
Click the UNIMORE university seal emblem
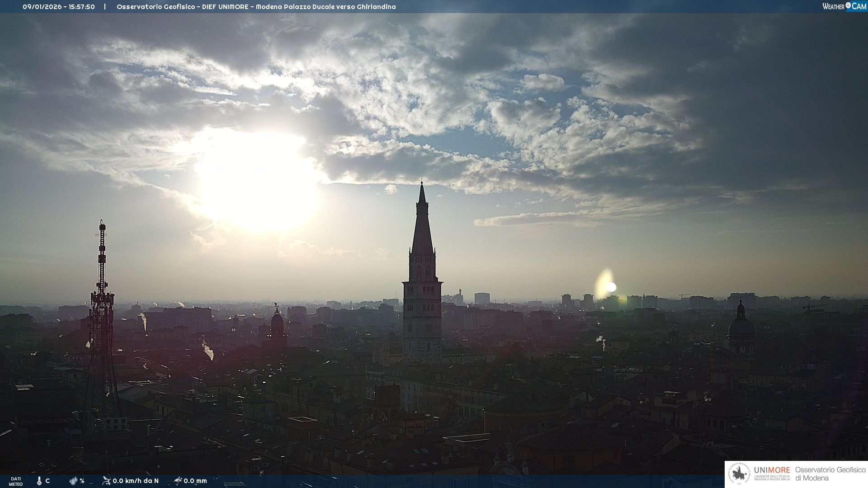pyautogui.click(x=739, y=474)
